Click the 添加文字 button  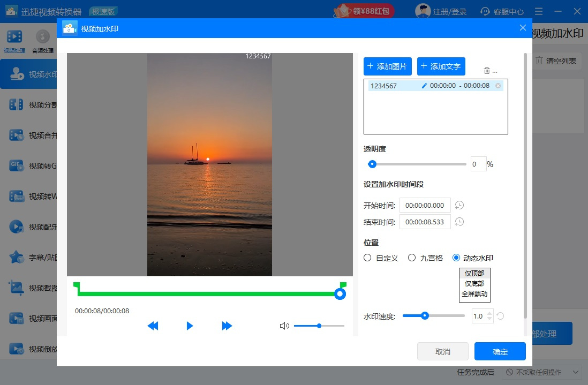(441, 66)
